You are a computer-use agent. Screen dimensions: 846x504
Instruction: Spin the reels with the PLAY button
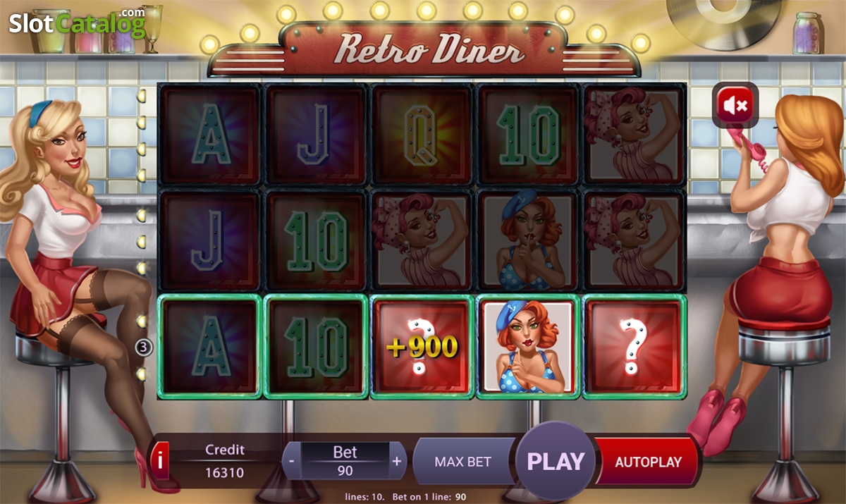556,462
